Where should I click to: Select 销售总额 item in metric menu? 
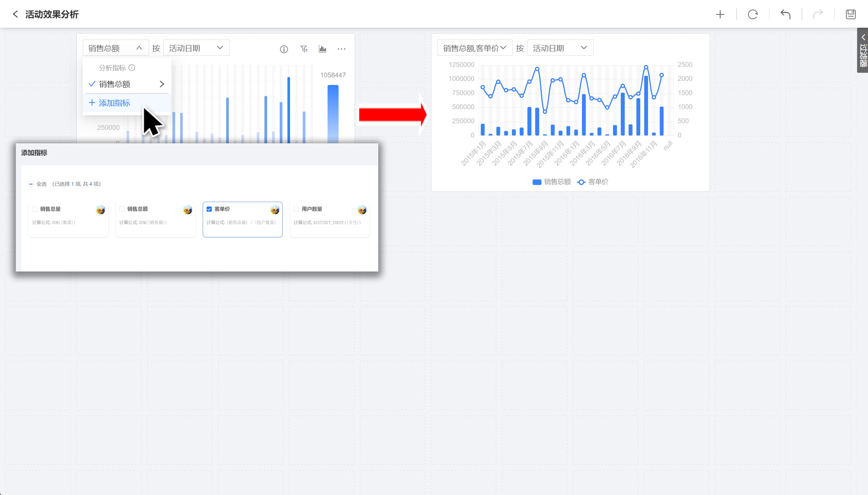pyautogui.click(x=115, y=84)
